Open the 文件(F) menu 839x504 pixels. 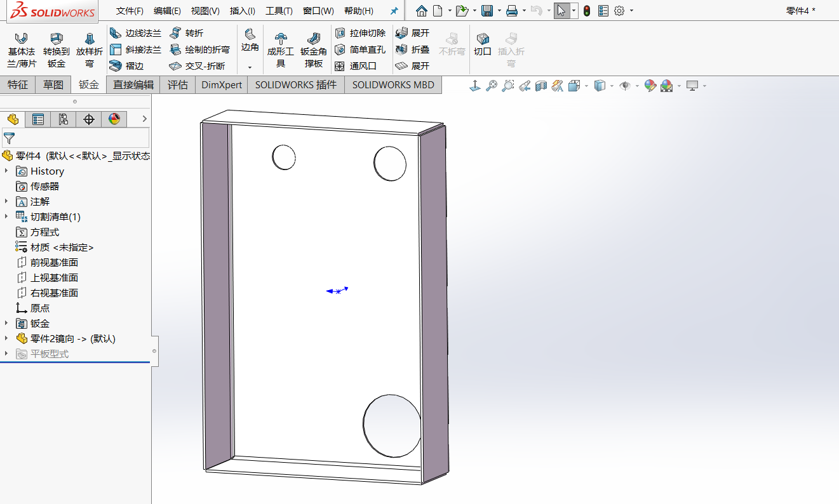(130, 11)
